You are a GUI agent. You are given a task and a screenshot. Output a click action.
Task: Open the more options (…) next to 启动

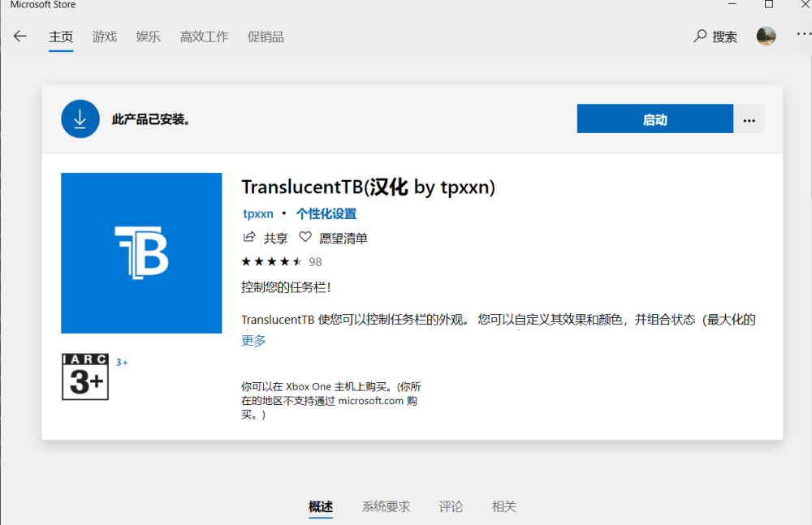pos(749,118)
